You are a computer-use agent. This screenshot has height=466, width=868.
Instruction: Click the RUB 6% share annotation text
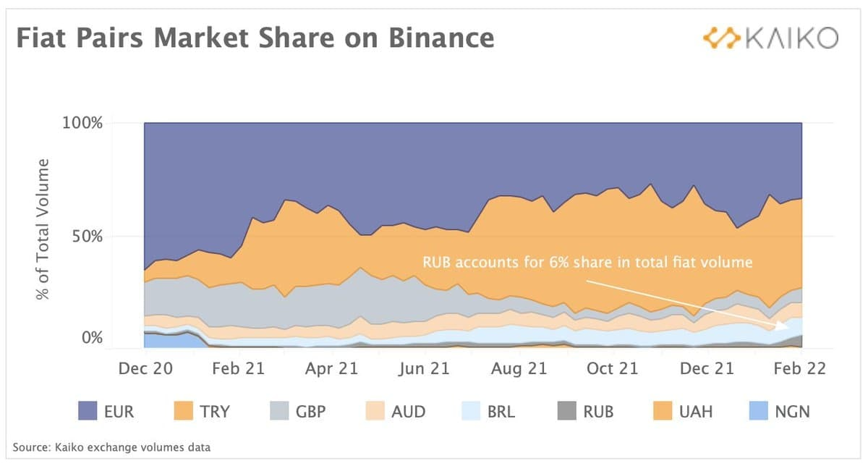(587, 262)
